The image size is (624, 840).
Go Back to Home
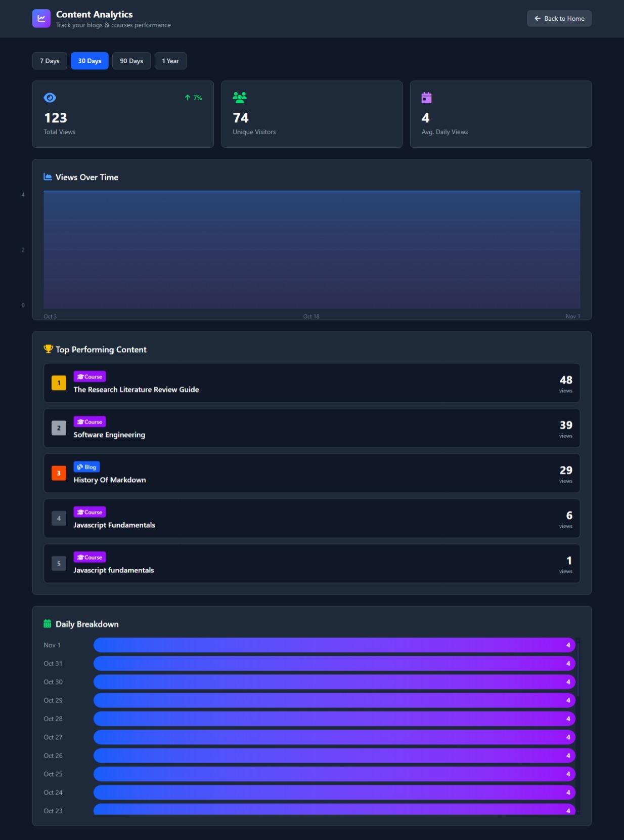point(559,19)
